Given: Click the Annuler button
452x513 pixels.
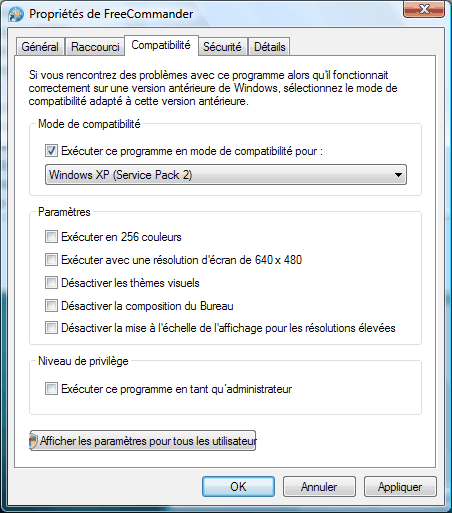Looking at the screenshot, I should [x=319, y=487].
